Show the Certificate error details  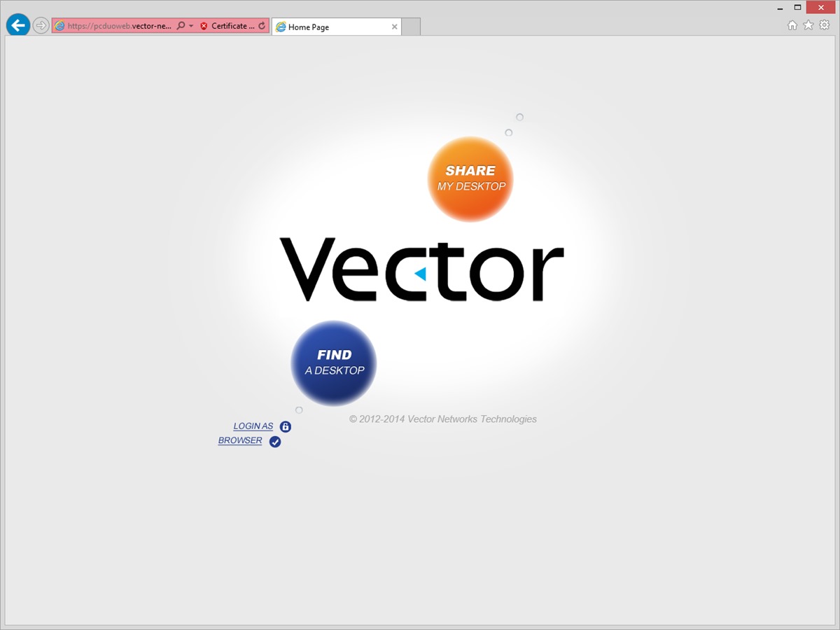227,26
